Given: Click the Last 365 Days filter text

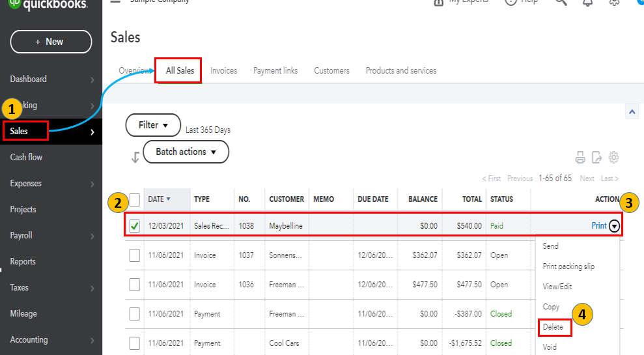Looking at the screenshot, I should pyautogui.click(x=208, y=130).
